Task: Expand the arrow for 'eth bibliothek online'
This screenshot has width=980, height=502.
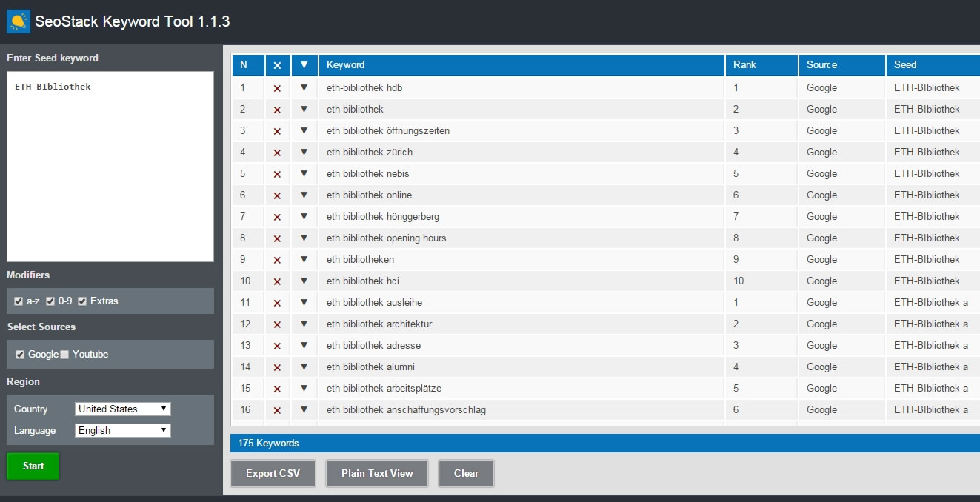Action: coord(304,195)
